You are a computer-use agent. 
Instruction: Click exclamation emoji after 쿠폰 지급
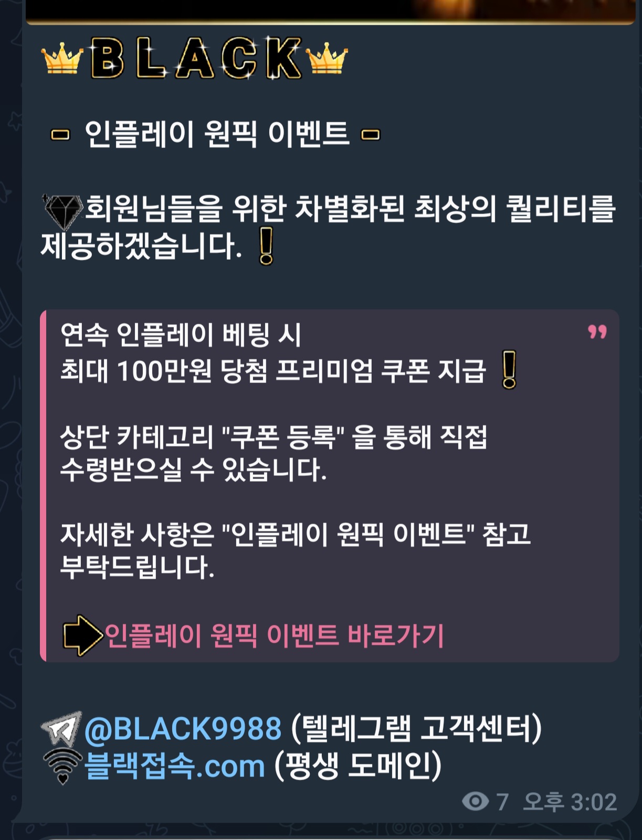tap(509, 370)
